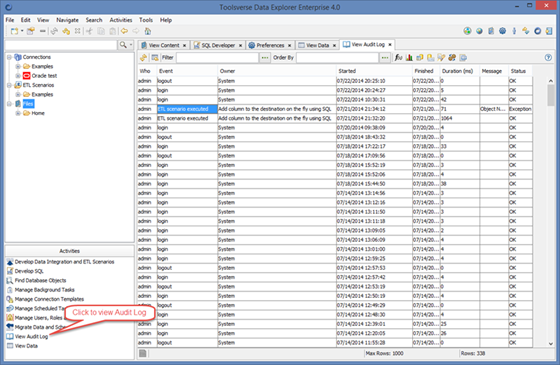This screenshot has height=365, width=560.
Task: Click the paste clipboard toolbar icon
Action: 112,31
